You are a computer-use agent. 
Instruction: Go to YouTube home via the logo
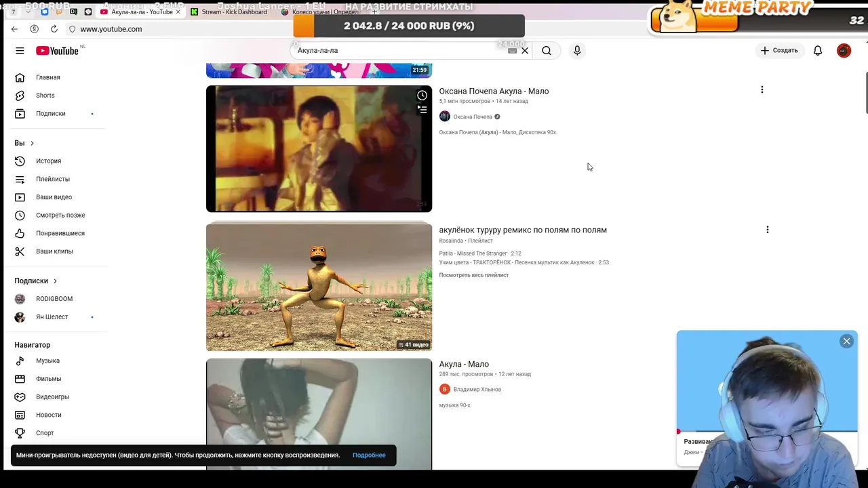pyautogui.click(x=58, y=51)
